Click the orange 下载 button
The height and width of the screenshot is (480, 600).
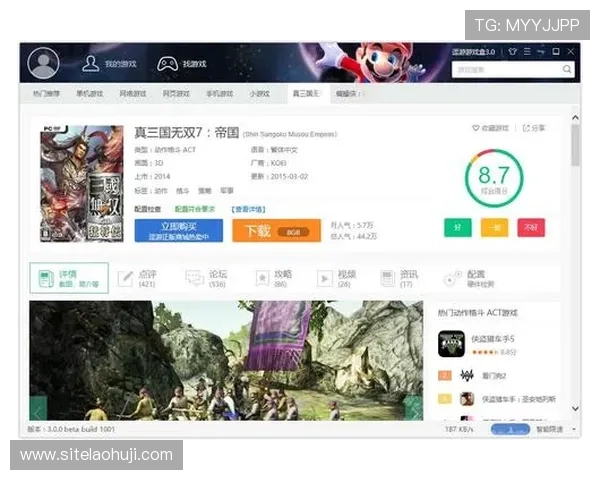pyautogui.click(x=277, y=230)
